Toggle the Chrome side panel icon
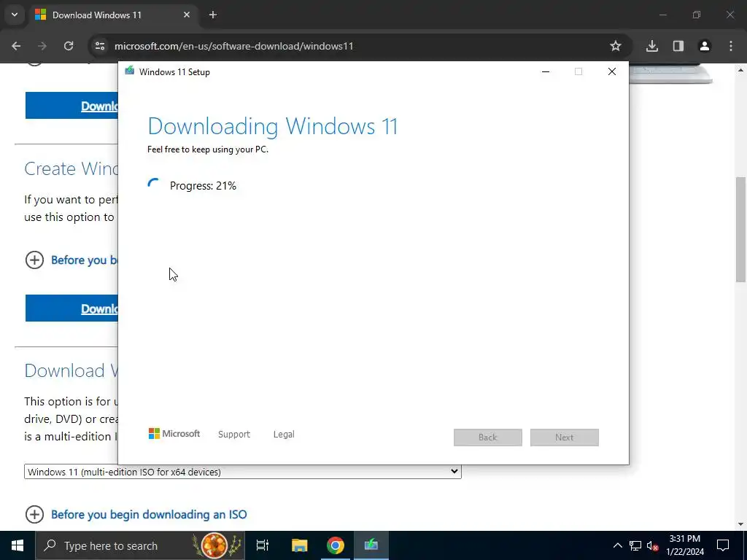Screen dimensions: 747x560 pos(678,46)
